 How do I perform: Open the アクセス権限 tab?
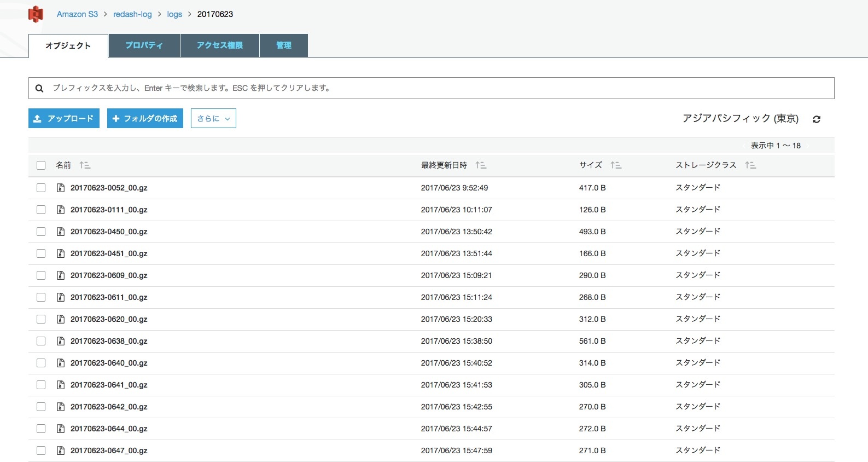click(220, 45)
